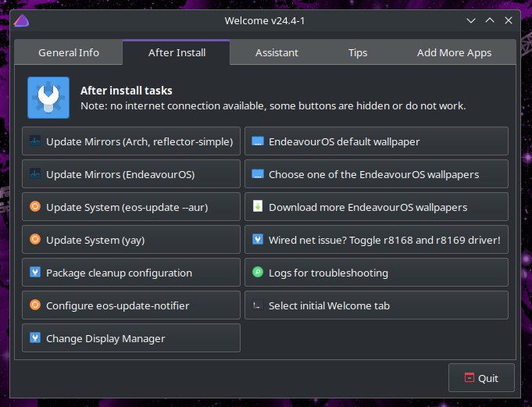Click icon beside Wired net issue toggle driver

tap(258, 240)
